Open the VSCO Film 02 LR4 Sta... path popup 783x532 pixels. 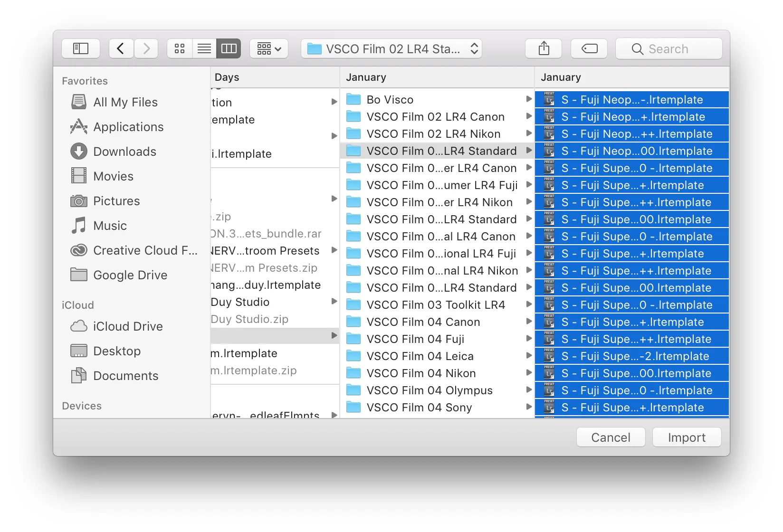tap(391, 48)
